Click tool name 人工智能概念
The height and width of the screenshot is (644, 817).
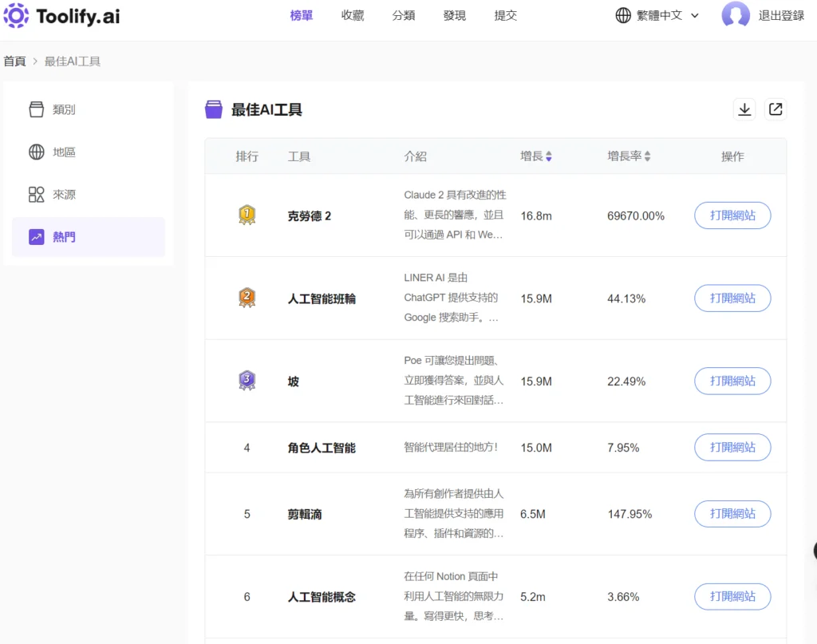(x=322, y=597)
